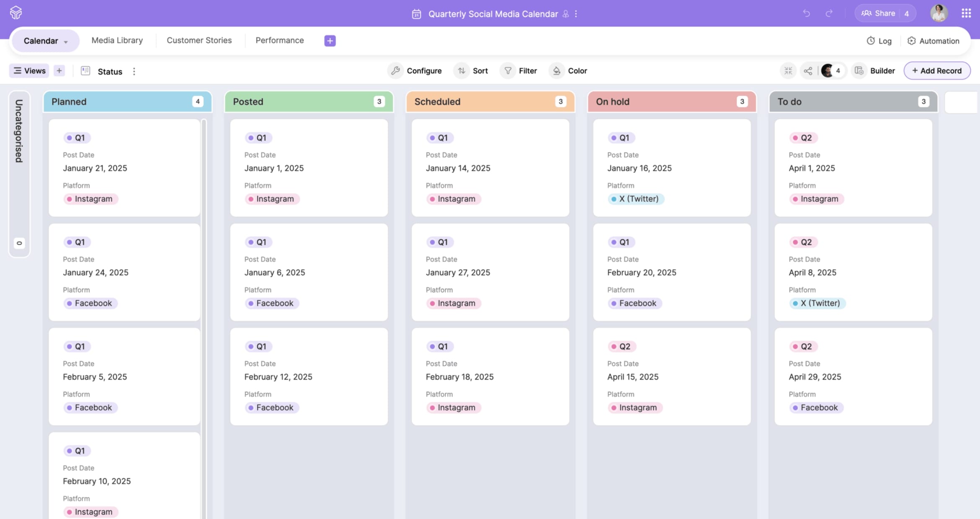The height and width of the screenshot is (519, 980).
Task: Click the kanban Status view icon
Action: (85, 71)
